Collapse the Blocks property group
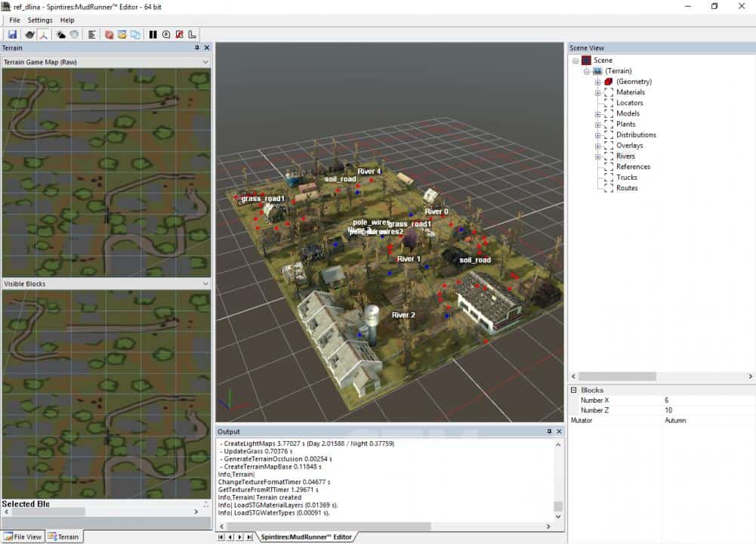Screen dimensions: 756x544 [x=573, y=390]
